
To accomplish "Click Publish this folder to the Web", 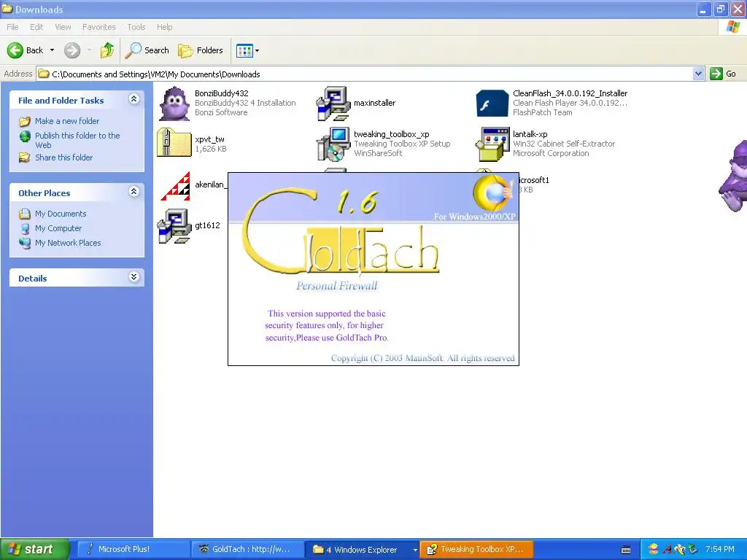I will (x=77, y=140).
